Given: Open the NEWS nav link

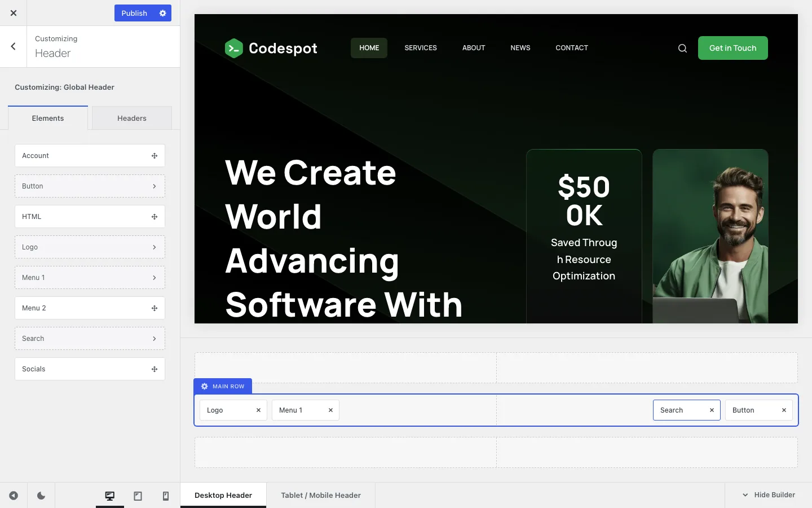Looking at the screenshot, I should (x=520, y=48).
